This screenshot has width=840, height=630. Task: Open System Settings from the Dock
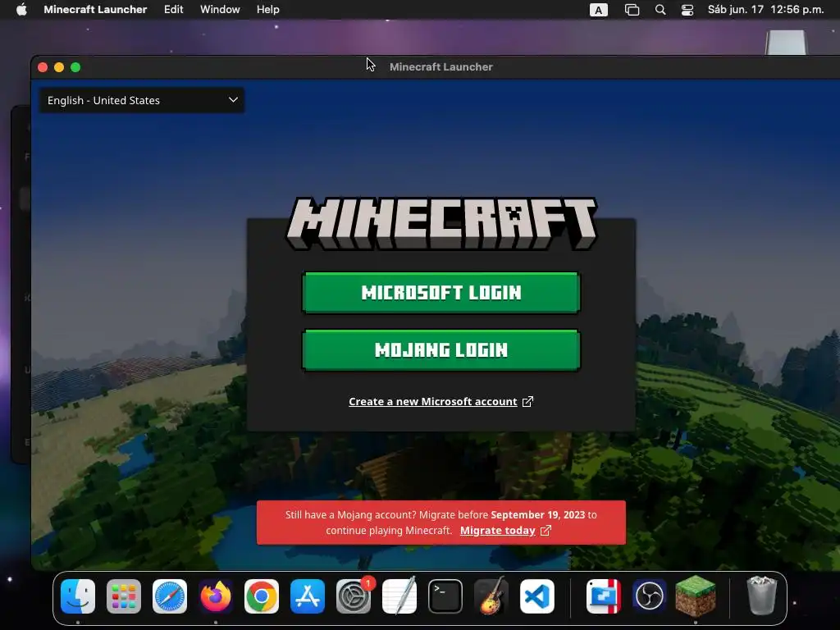[x=354, y=596]
